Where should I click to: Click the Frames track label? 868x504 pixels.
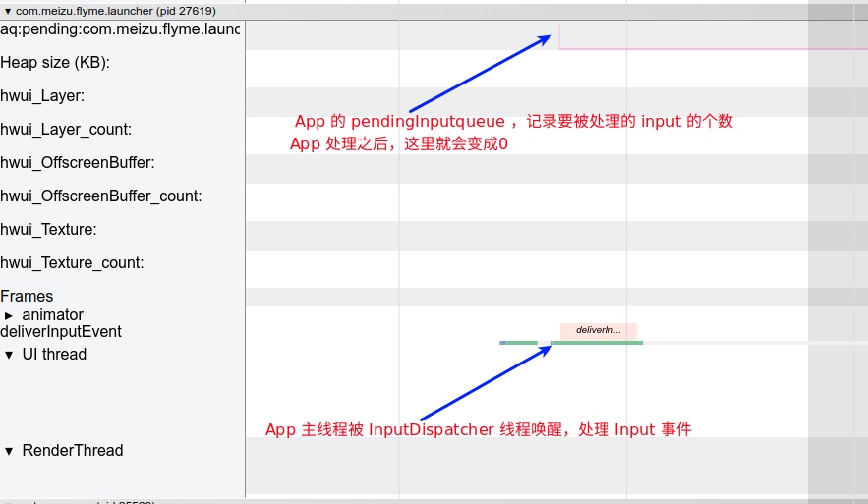point(28,296)
